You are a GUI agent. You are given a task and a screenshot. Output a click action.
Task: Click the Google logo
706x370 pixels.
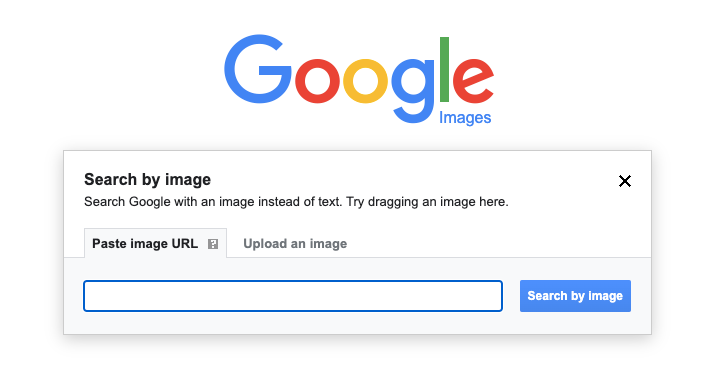(x=359, y=80)
